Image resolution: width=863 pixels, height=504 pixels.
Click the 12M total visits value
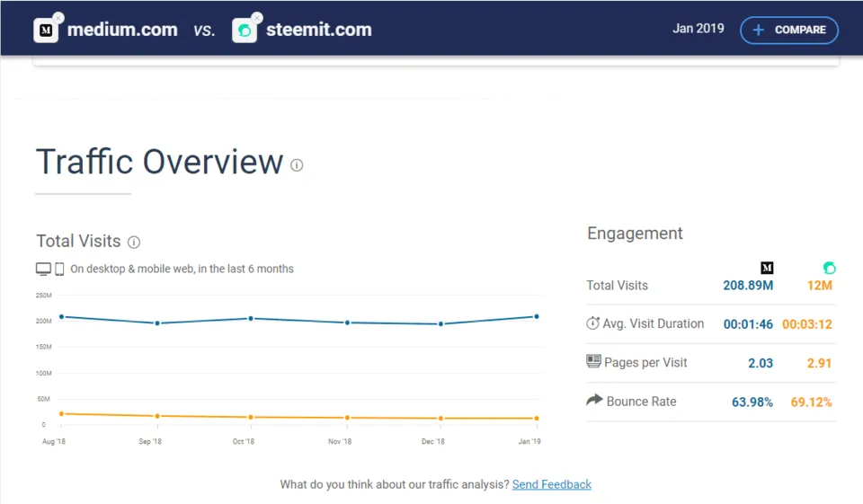point(820,286)
